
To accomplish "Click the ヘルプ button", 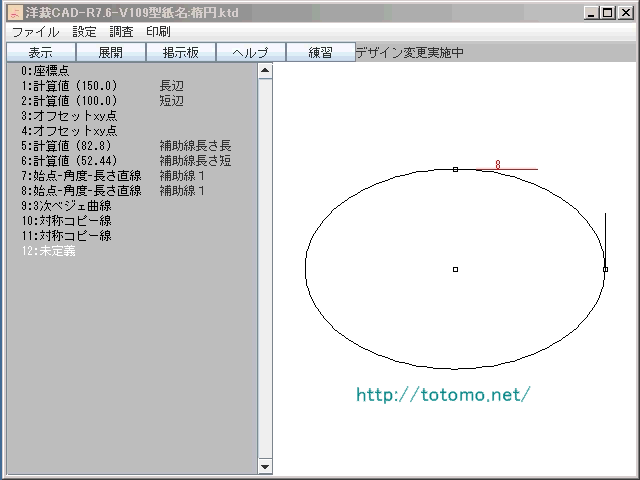I will click(x=251, y=52).
